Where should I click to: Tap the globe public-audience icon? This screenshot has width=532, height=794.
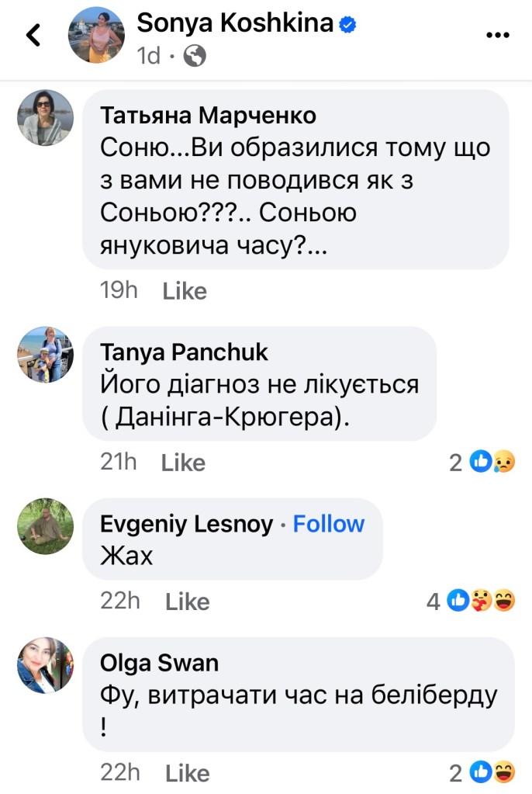(195, 56)
